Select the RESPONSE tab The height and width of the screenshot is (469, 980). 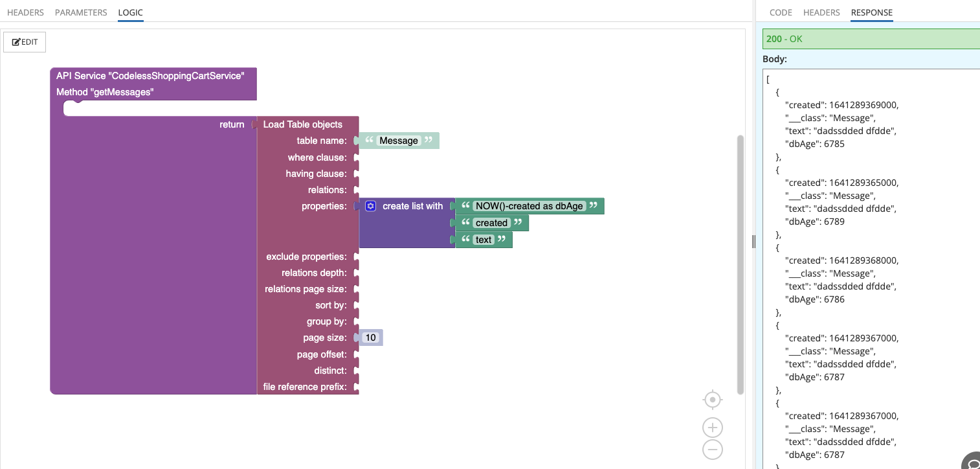click(871, 12)
